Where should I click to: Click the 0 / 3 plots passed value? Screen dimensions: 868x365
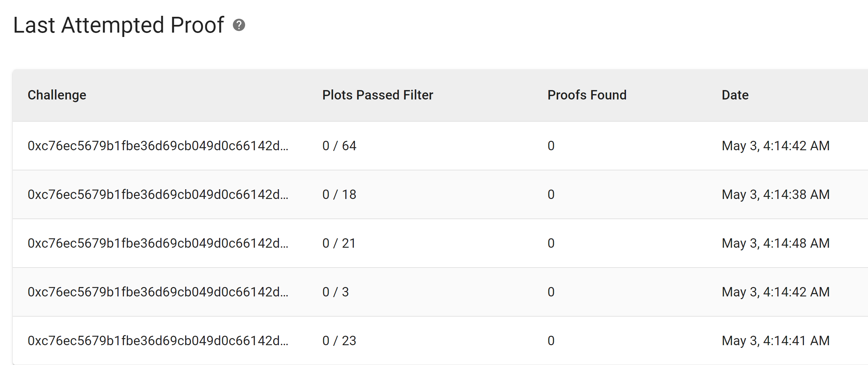point(336,292)
